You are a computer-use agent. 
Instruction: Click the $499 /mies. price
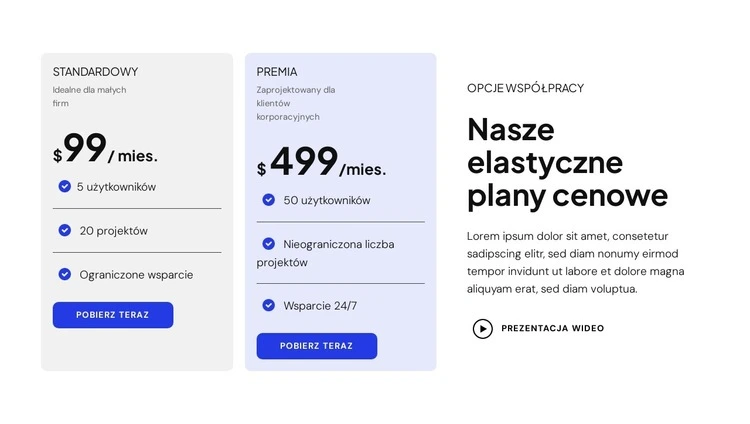pos(321,164)
